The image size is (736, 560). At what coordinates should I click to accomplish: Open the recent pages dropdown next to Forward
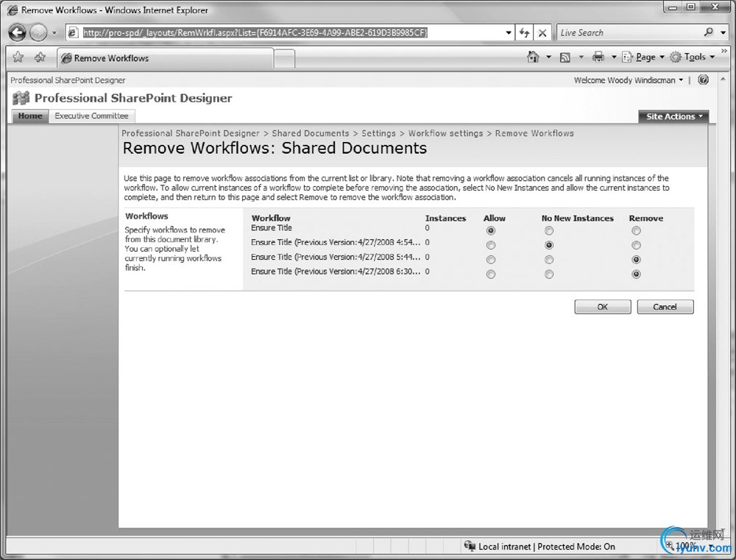pyautogui.click(x=54, y=33)
